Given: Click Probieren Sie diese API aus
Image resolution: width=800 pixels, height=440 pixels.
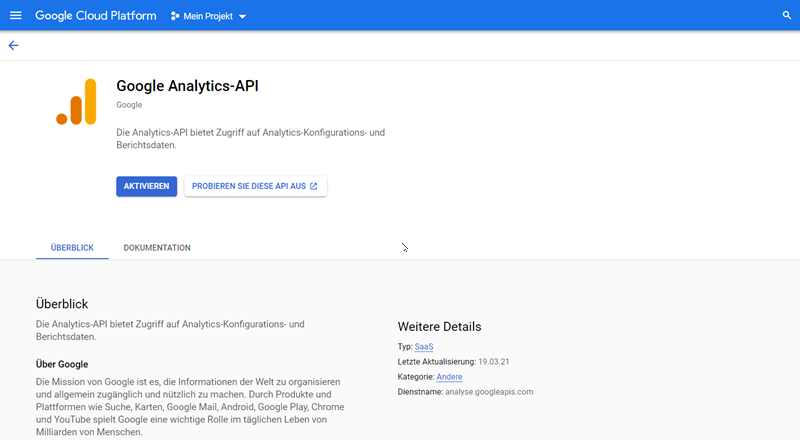Looking at the screenshot, I should [x=249, y=186].
